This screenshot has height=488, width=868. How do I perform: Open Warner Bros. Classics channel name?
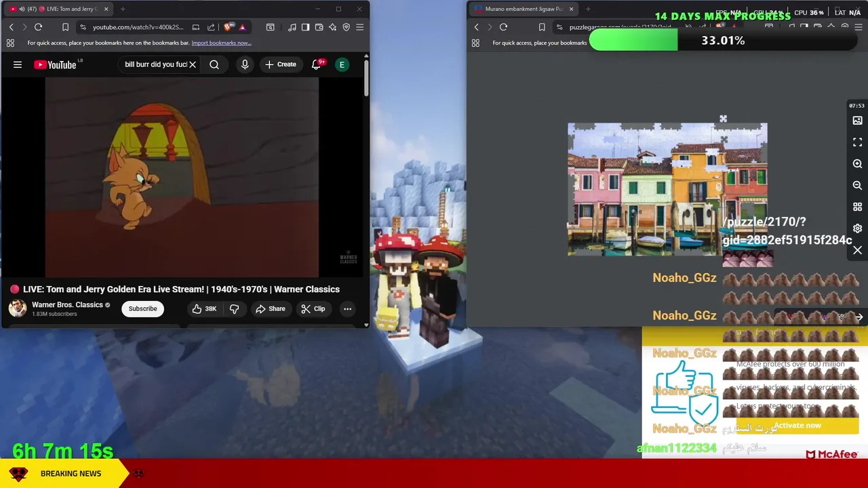click(67, 305)
